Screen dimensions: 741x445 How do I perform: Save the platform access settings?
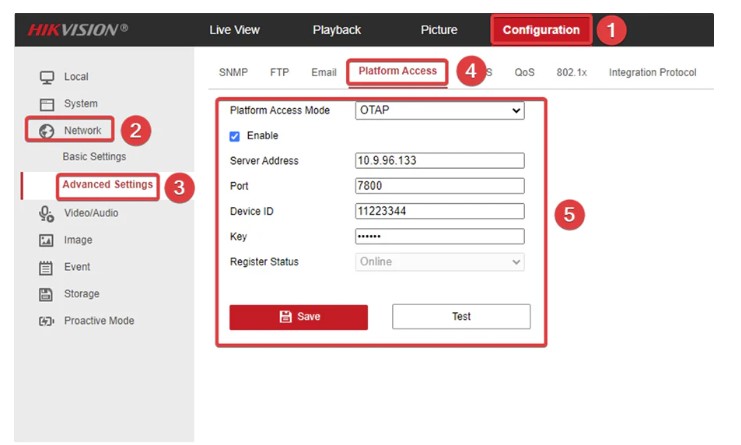(x=299, y=317)
